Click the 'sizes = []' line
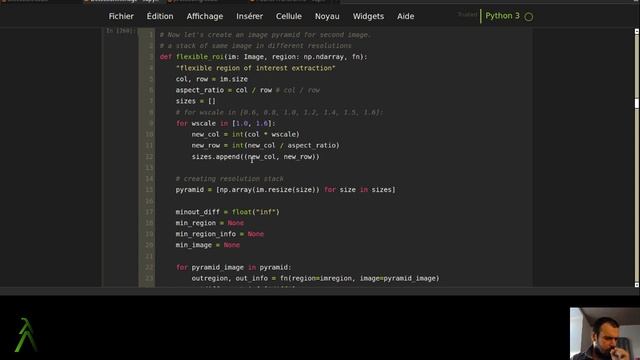This screenshot has width=640, height=360. pos(196,101)
